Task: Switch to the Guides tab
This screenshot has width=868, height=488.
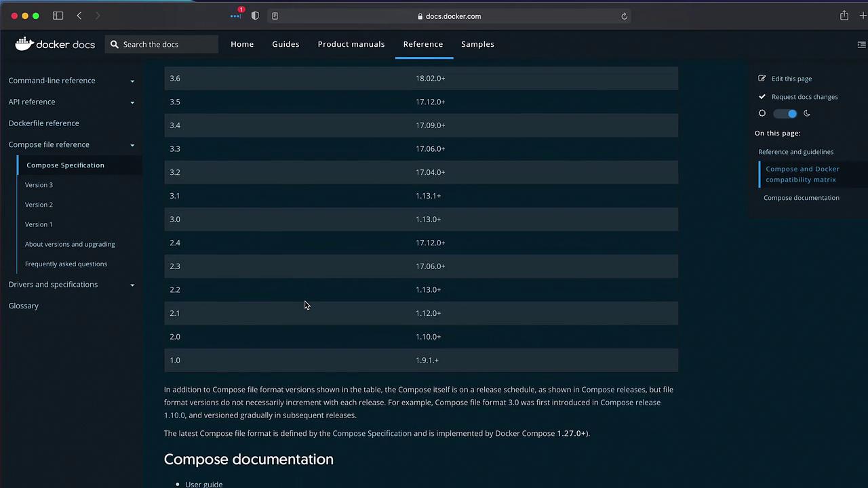Action: click(x=285, y=44)
